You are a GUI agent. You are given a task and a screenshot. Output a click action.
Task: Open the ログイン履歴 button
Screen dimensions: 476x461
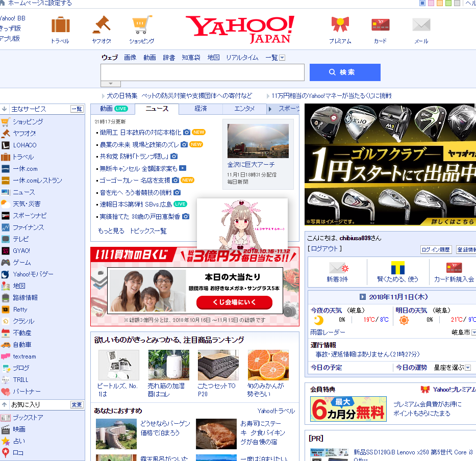[x=436, y=249]
